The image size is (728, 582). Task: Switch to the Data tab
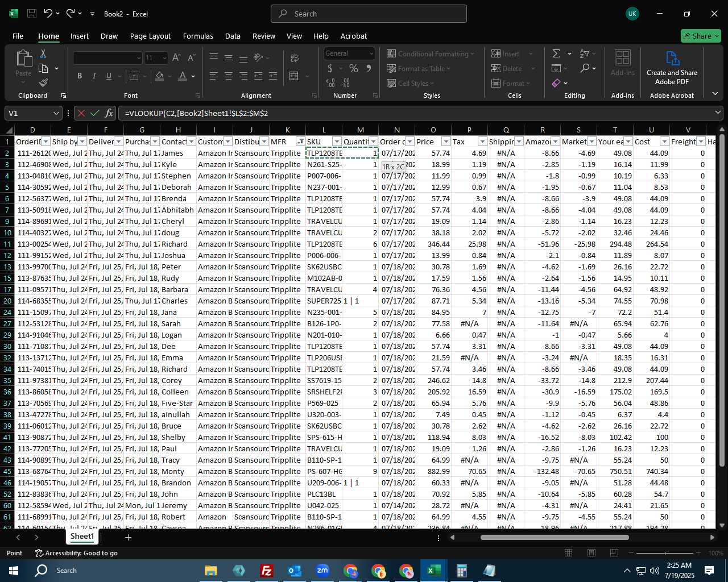pos(233,36)
